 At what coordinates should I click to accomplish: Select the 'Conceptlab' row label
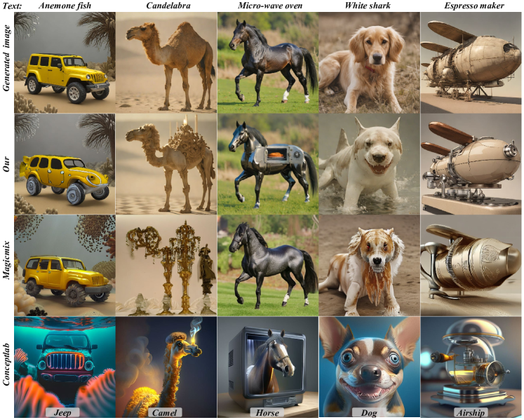pyautogui.click(x=6, y=366)
